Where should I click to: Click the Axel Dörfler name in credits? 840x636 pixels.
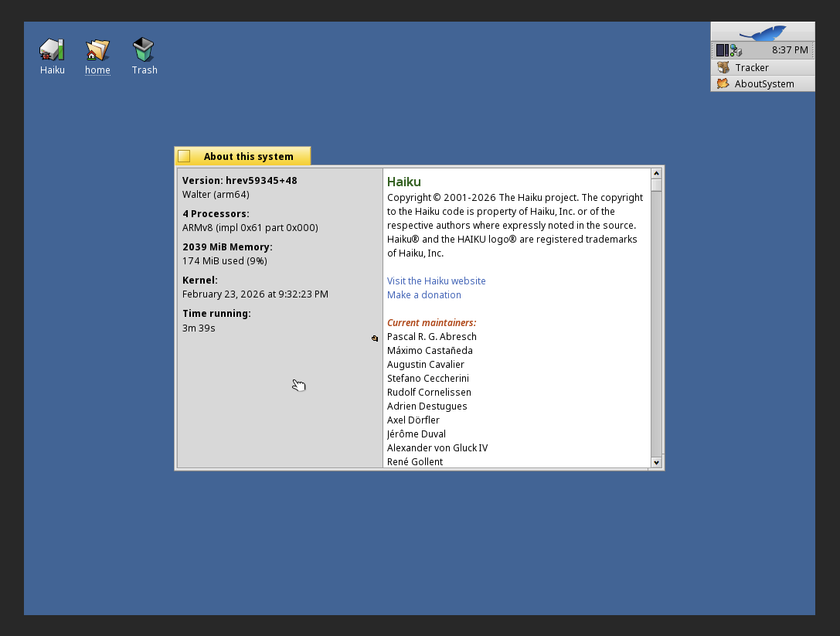click(x=413, y=420)
